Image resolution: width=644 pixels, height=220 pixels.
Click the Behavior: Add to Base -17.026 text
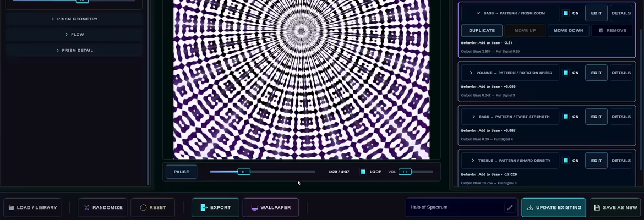pos(489,174)
